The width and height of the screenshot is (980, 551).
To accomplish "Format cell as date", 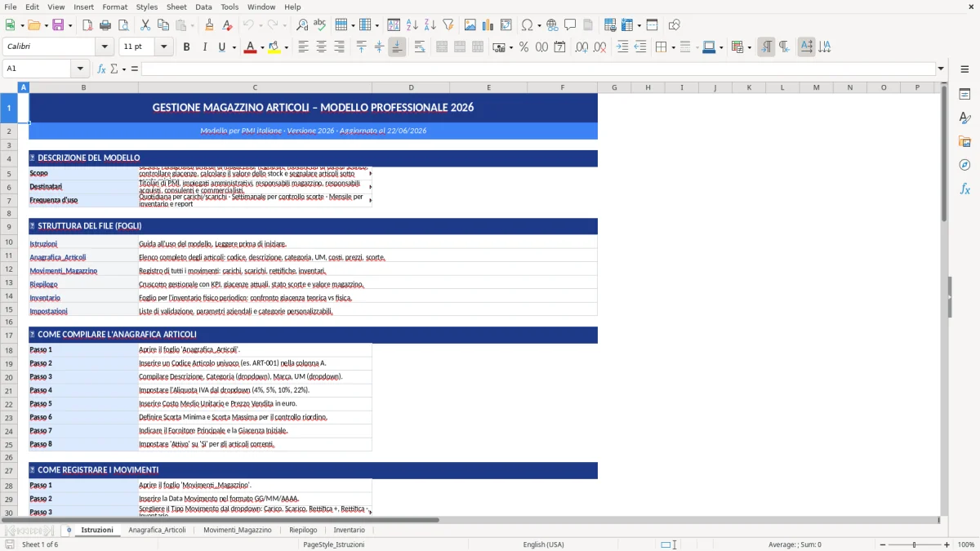I will click(x=559, y=47).
